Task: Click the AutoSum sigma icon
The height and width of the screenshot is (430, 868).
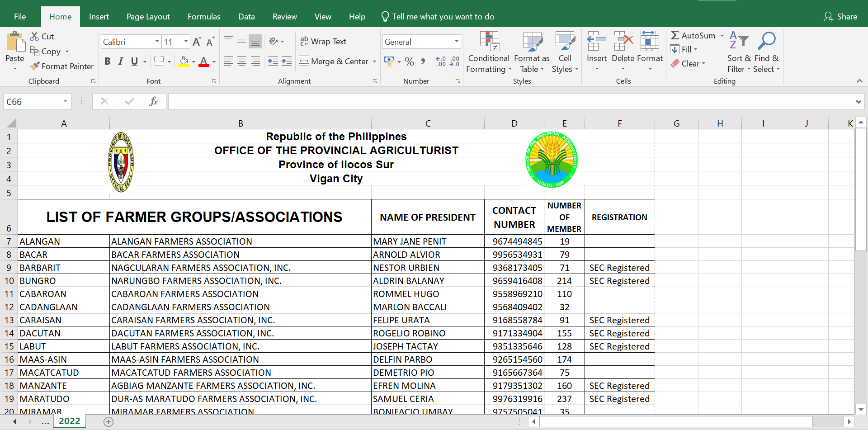Action: click(x=675, y=35)
